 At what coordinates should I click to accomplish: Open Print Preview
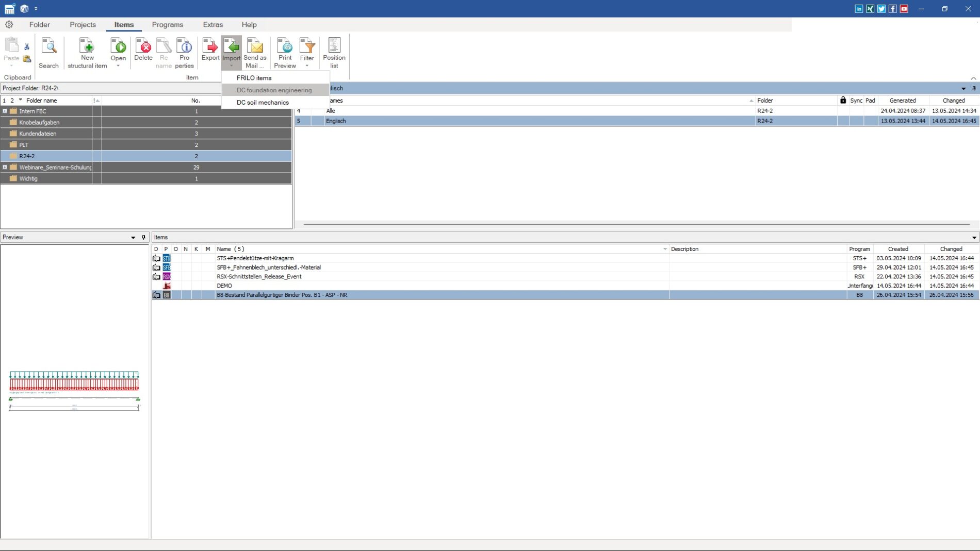coord(285,53)
